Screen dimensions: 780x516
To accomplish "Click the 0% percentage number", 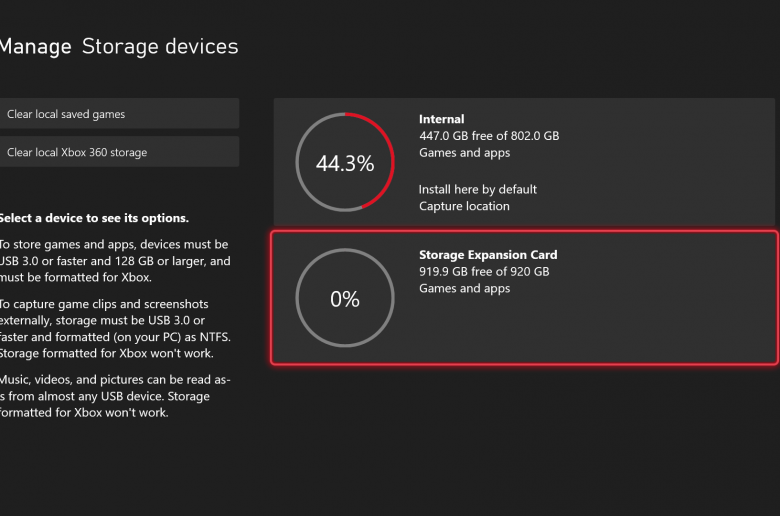I will (x=345, y=299).
